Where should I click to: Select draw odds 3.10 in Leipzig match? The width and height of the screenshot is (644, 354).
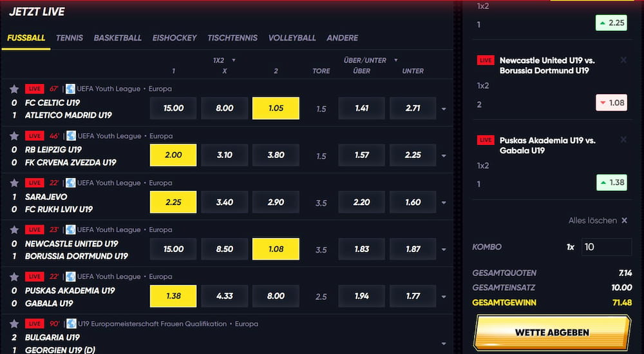coord(224,155)
